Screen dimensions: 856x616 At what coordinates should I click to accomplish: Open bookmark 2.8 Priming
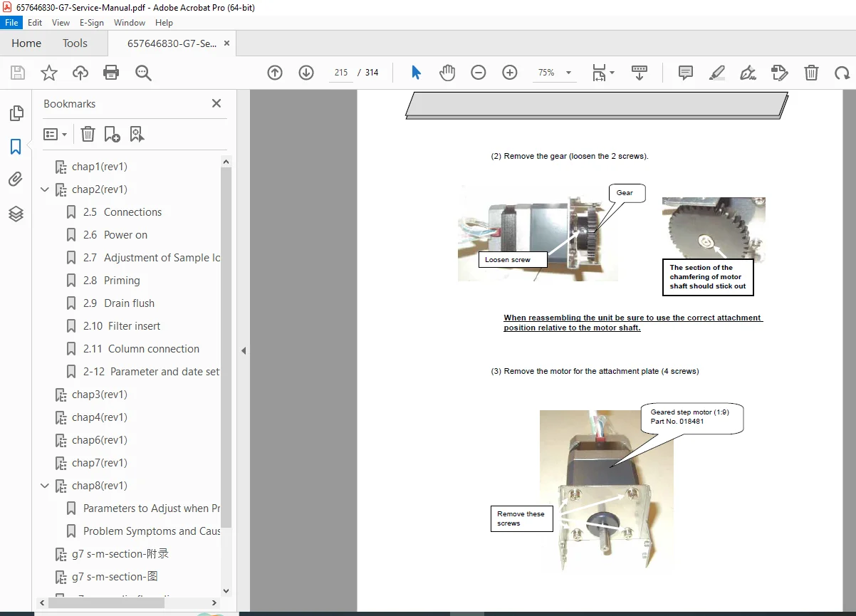coord(112,281)
